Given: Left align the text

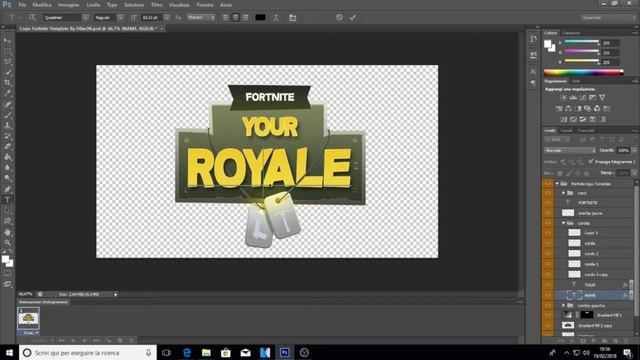Looking at the screenshot, I should click(226, 18).
